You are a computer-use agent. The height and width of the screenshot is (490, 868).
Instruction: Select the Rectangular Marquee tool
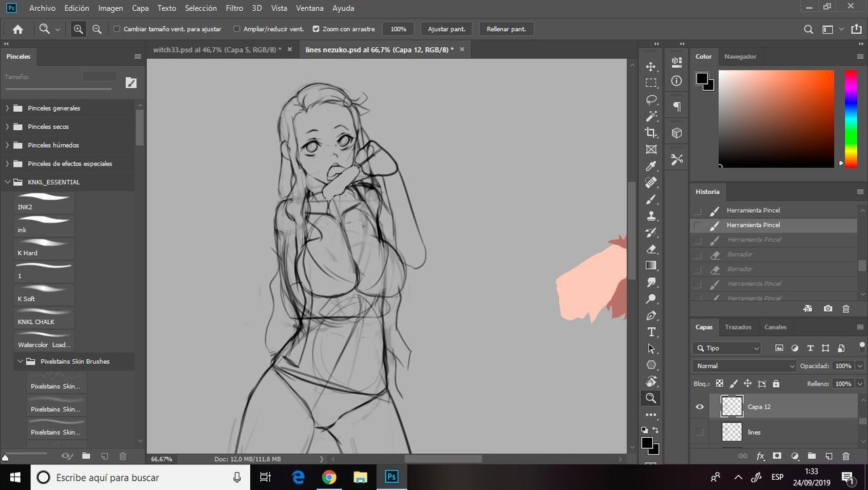coord(651,83)
